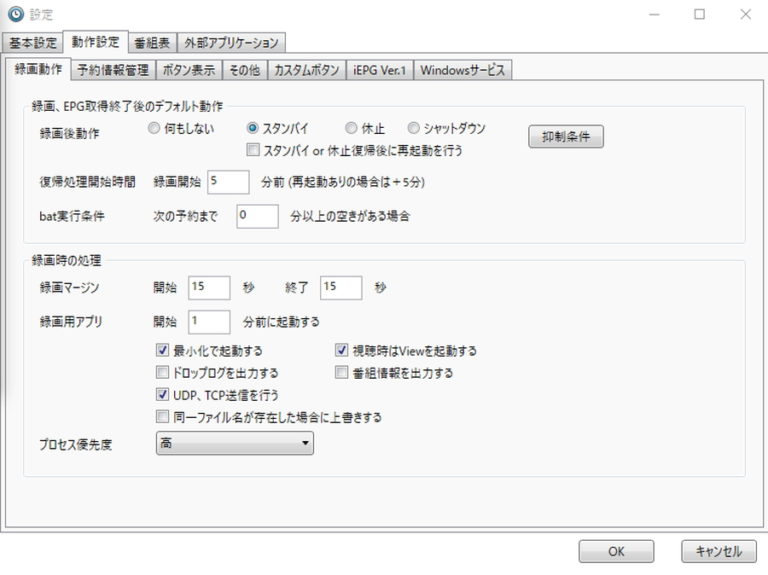Select the 休止 radio option
This screenshot has width=768, height=575.
[351, 129]
